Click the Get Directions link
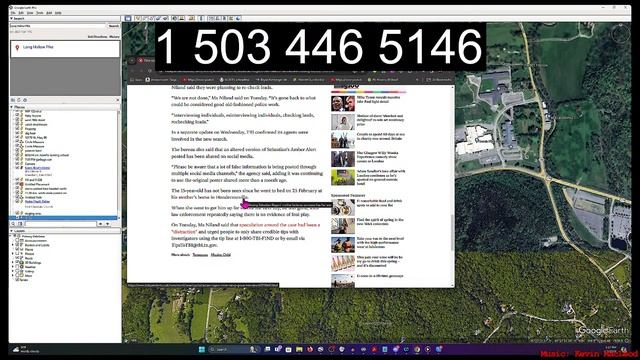This screenshot has width=640, height=360. point(98,37)
